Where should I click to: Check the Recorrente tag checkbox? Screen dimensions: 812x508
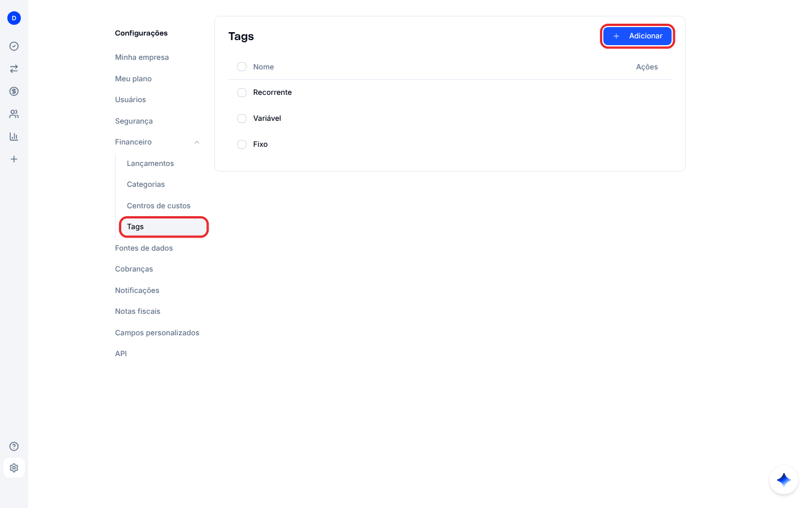coord(242,93)
